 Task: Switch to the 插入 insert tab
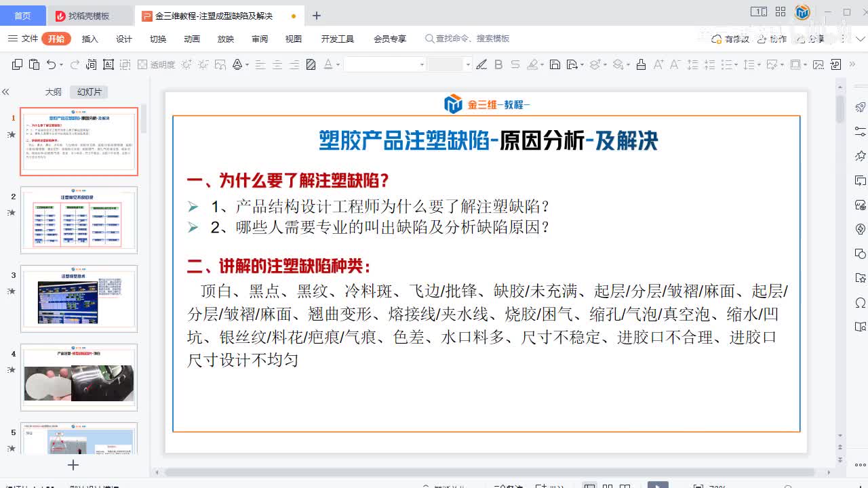point(90,39)
